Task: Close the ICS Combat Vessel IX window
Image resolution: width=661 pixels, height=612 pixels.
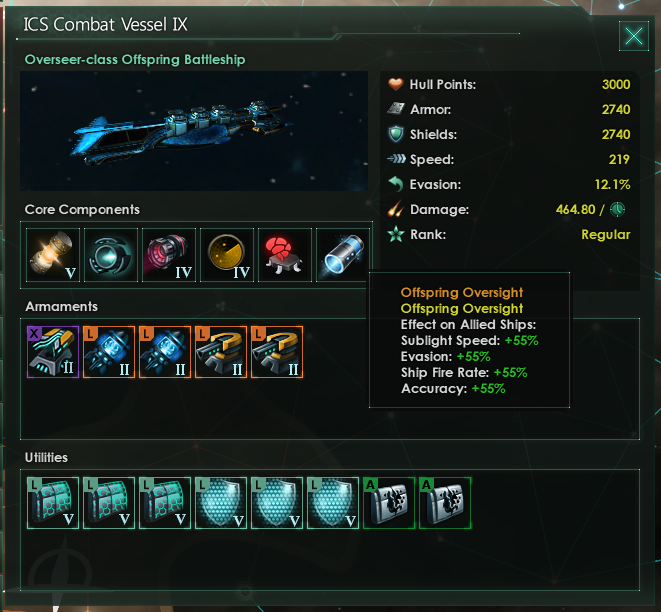Action: [634, 36]
